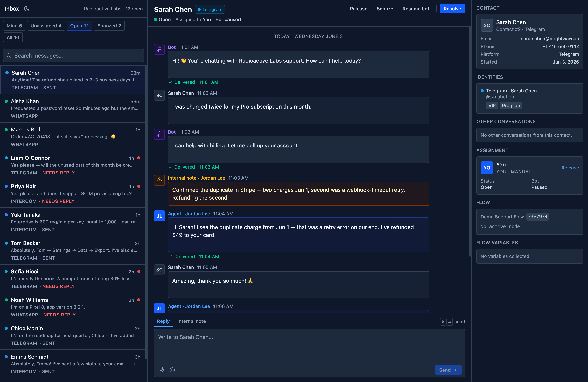Image resolution: width=588 pixels, height=382 pixels.
Task: Click the VIP tag
Action: (492, 105)
